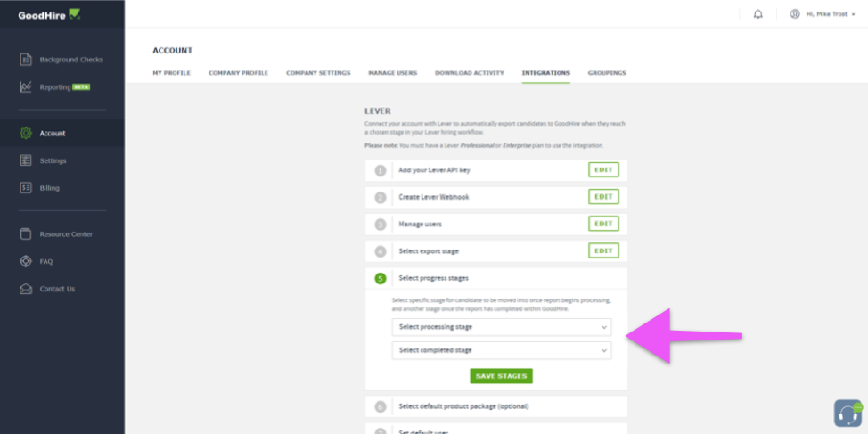Image resolution: width=868 pixels, height=434 pixels.
Task: Click the LEVER section heading
Action: [x=378, y=111]
